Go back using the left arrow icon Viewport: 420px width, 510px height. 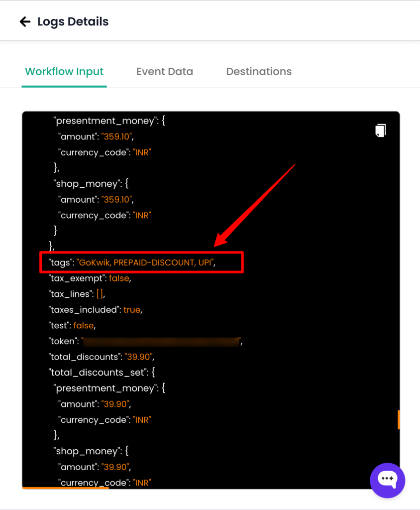25,22
